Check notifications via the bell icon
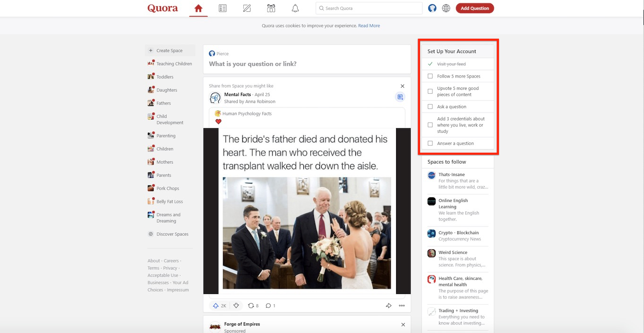 [x=295, y=8]
